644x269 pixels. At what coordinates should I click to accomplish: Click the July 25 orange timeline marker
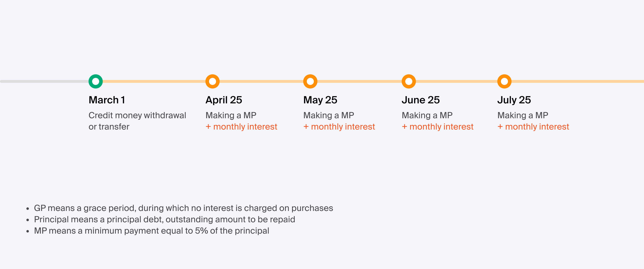[504, 81]
